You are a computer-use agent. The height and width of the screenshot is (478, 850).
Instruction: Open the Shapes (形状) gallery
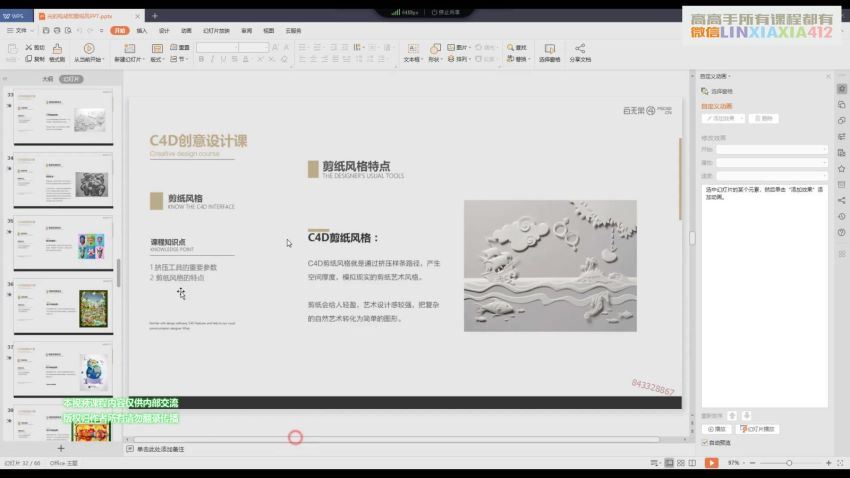435,53
